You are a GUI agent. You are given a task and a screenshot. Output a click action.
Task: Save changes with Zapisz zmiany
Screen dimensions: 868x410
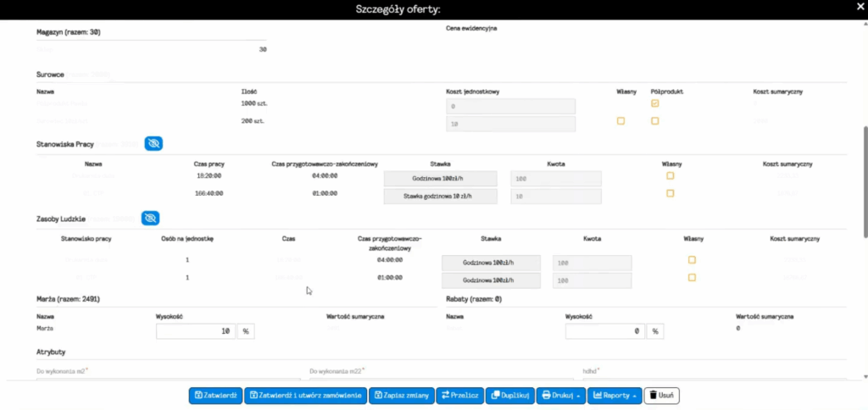point(402,395)
